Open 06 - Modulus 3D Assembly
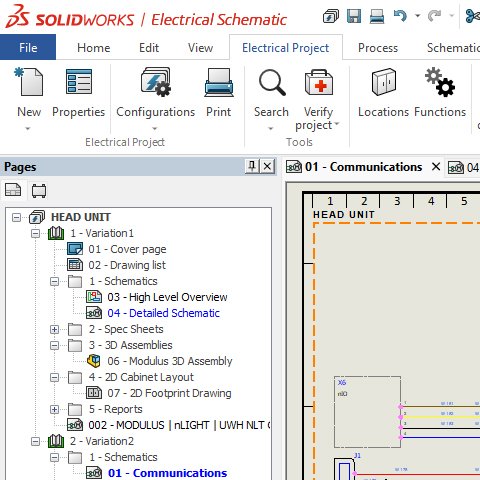 pyautogui.click(x=169, y=361)
